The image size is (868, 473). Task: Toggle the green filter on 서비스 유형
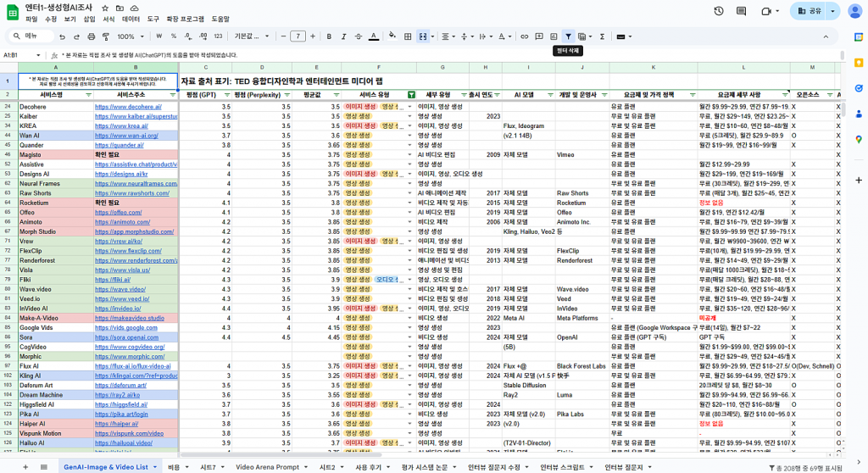click(411, 95)
